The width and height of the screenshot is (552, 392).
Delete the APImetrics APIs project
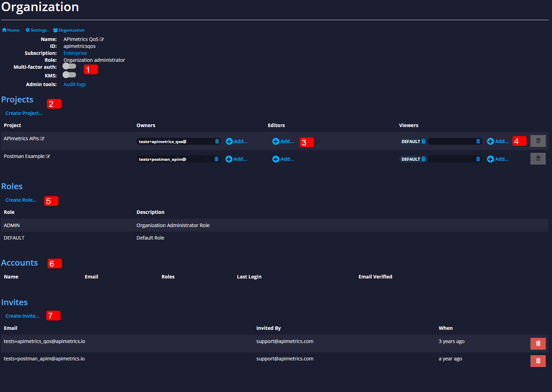(x=538, y=141)
